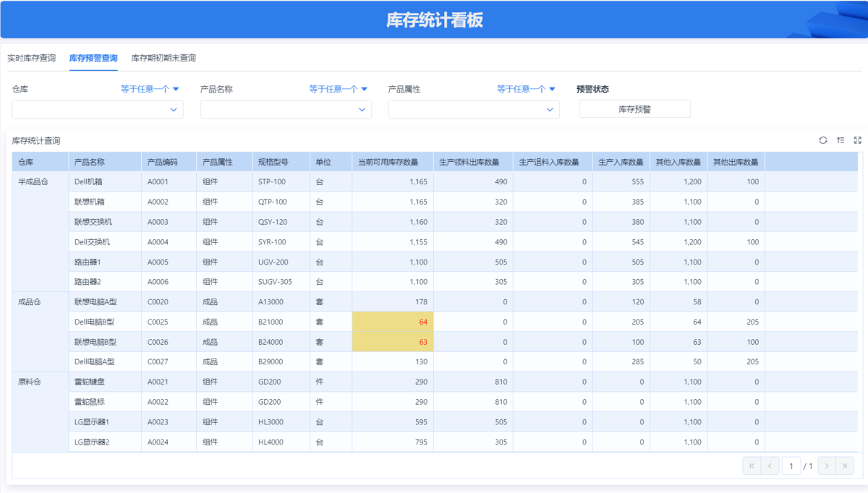Click the refresh icon above the inventory table
This screenshot has width=868, height=493.
point(822,140)
